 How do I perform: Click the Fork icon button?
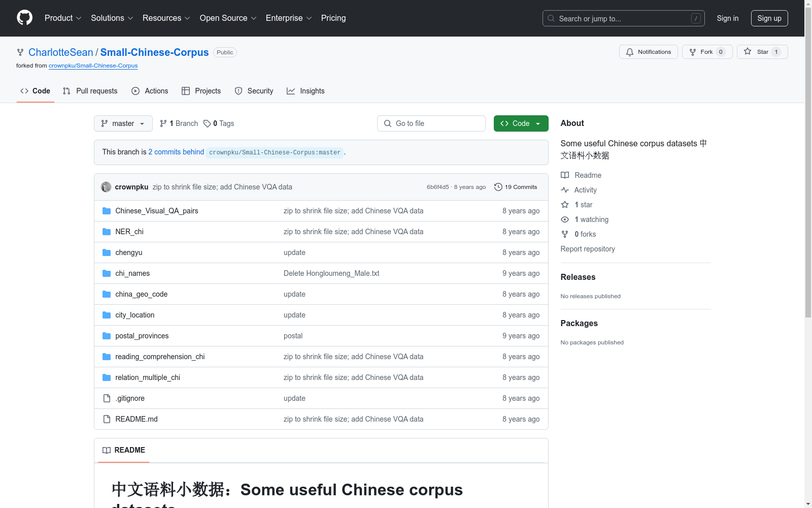click(x=707, y=52)
